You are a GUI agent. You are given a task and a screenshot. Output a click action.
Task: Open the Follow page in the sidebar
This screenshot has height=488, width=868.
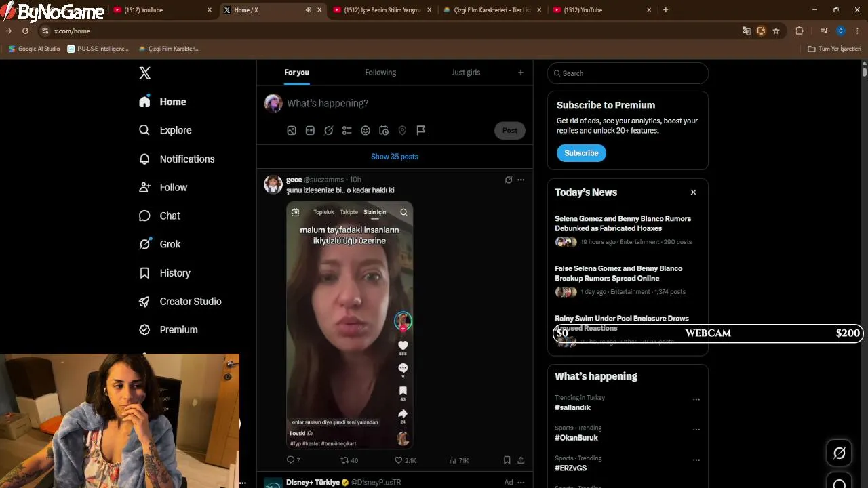click(x=163, y=187)
